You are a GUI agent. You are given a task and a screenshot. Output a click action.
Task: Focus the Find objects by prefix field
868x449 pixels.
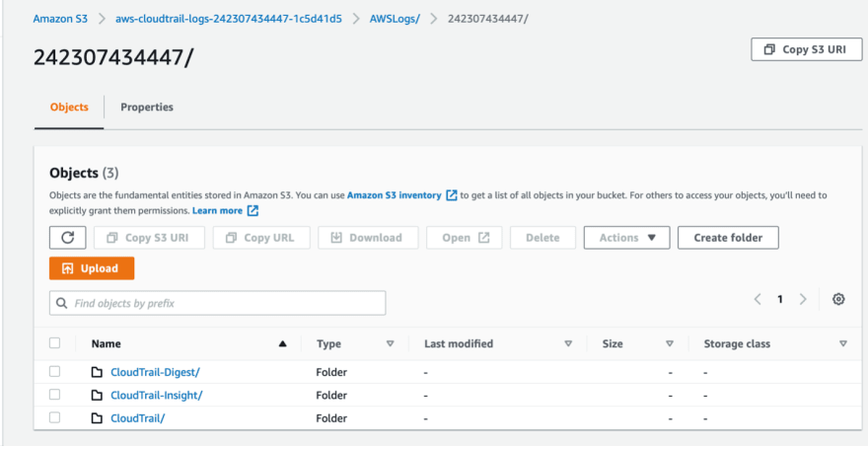(218, 303)
